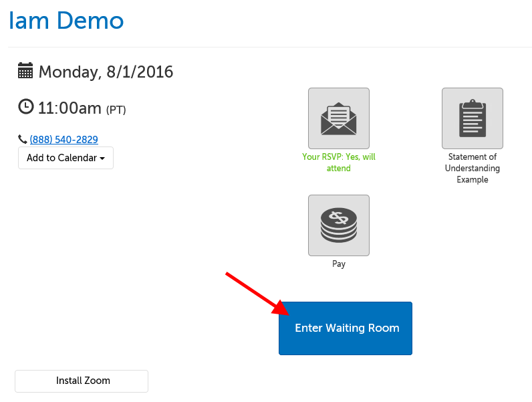The image size is (532, 402).
Task: Click the clock icon beside 11:00am
Action: pyautogui.click(x=25, y=106)
